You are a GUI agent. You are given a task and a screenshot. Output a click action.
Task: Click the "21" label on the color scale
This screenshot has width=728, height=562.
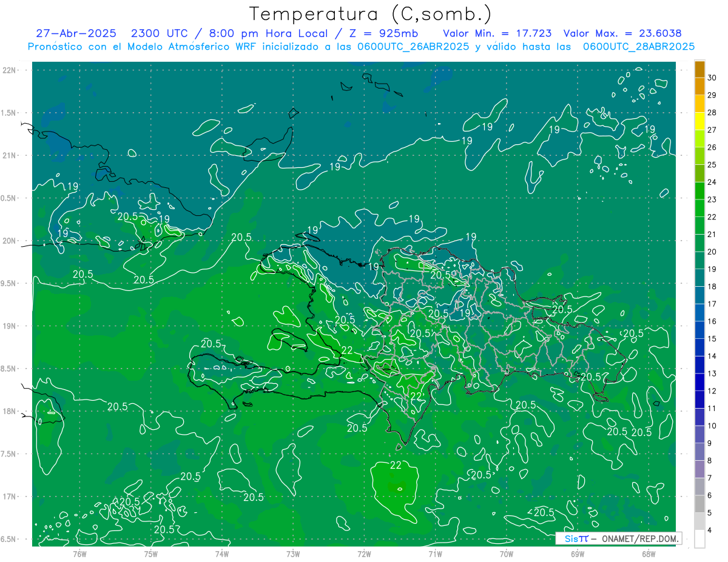[x=712, y=234]
